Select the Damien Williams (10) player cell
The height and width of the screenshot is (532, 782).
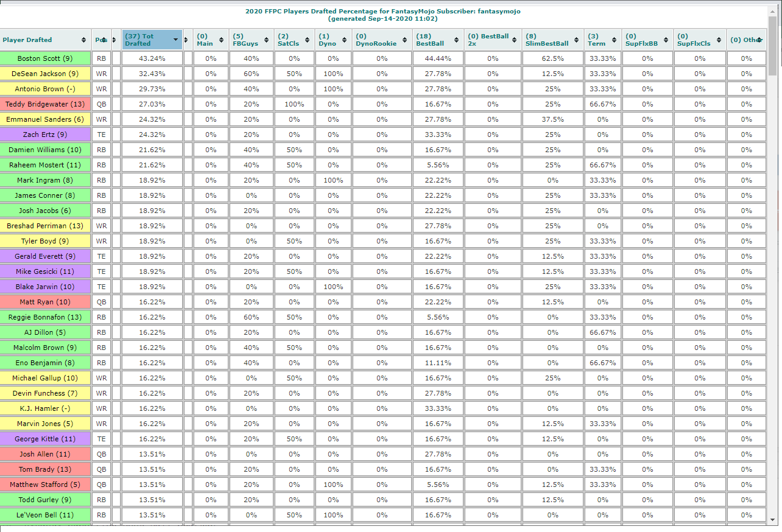(45, 150)
